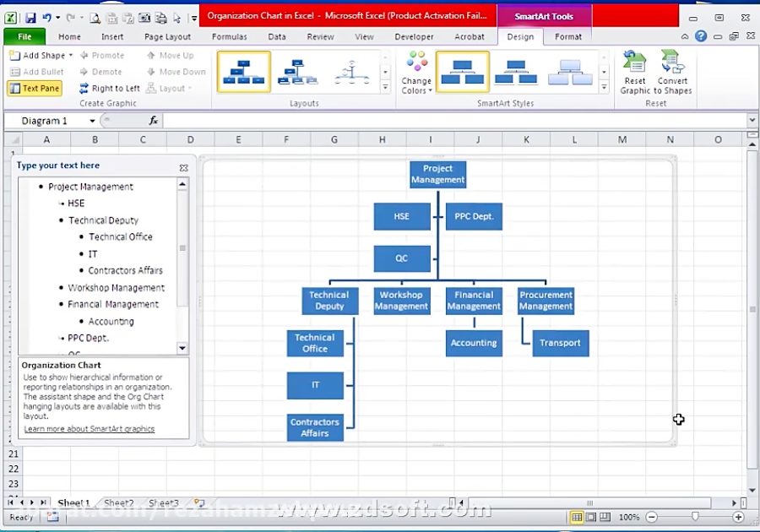Select the Accounting shape in the chart
The height and width of the screenshot is (532, 760).
pos(474,343)
